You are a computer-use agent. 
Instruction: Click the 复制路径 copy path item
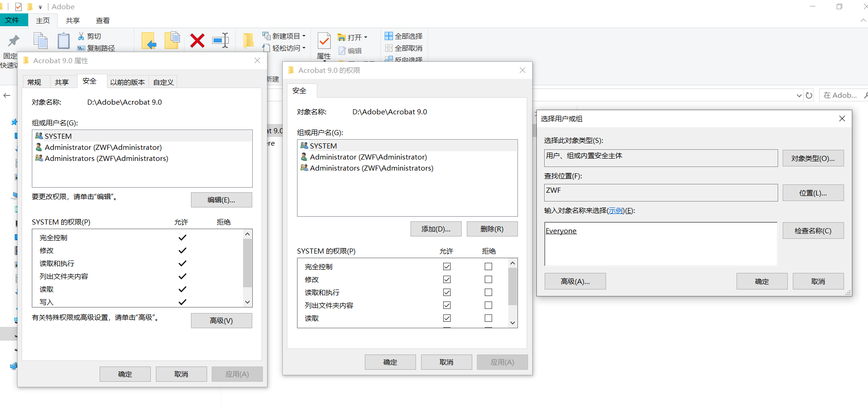pyautogui.click(x=96, y=48)
